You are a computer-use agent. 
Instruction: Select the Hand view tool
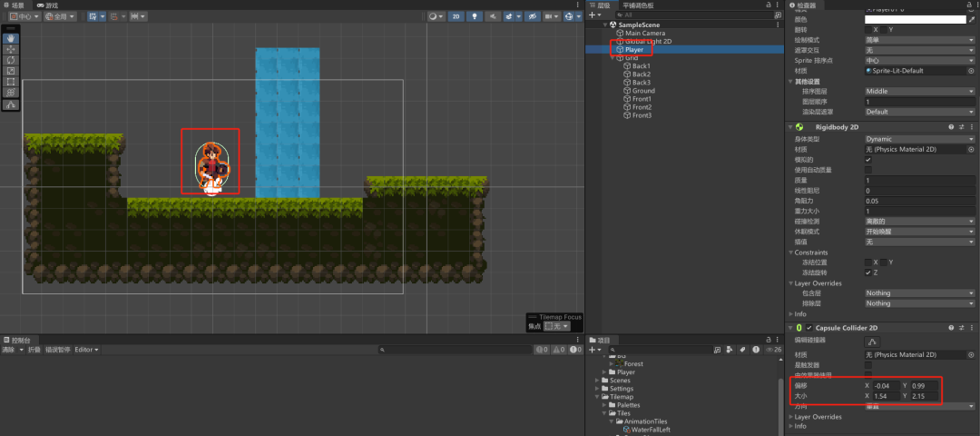pos(11,39)
